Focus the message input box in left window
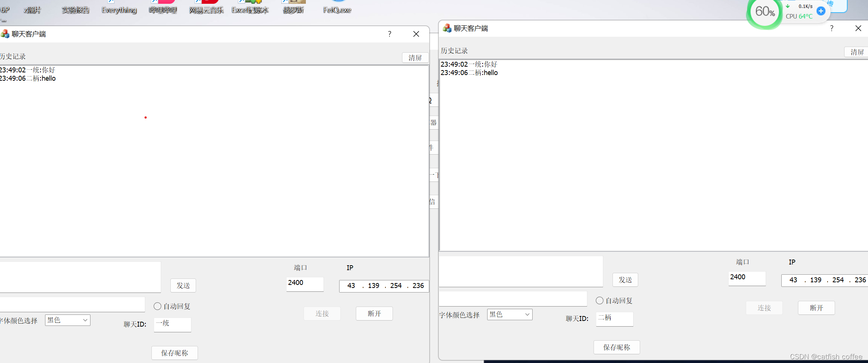868x363 pixels. point(80,277)
